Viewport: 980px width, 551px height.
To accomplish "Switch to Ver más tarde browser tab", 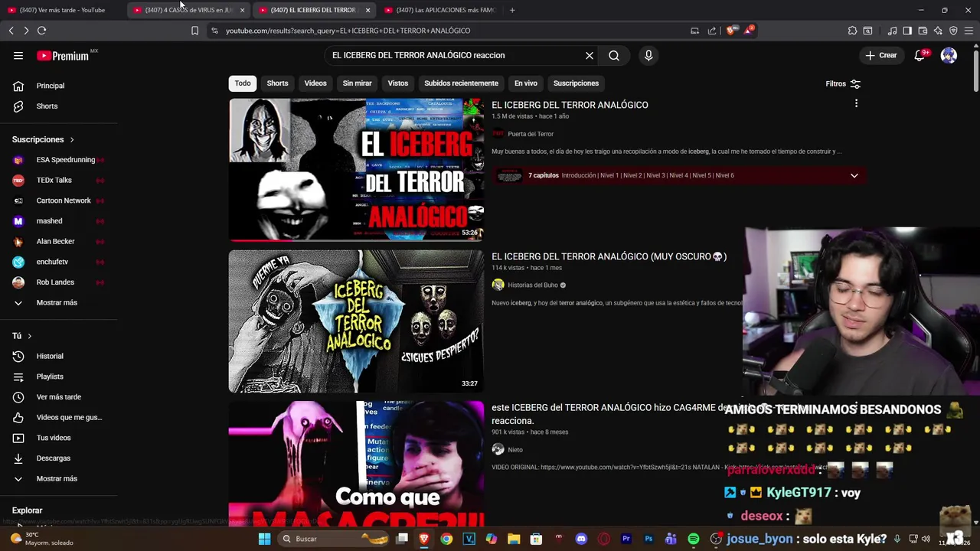I will coord(63,10).
